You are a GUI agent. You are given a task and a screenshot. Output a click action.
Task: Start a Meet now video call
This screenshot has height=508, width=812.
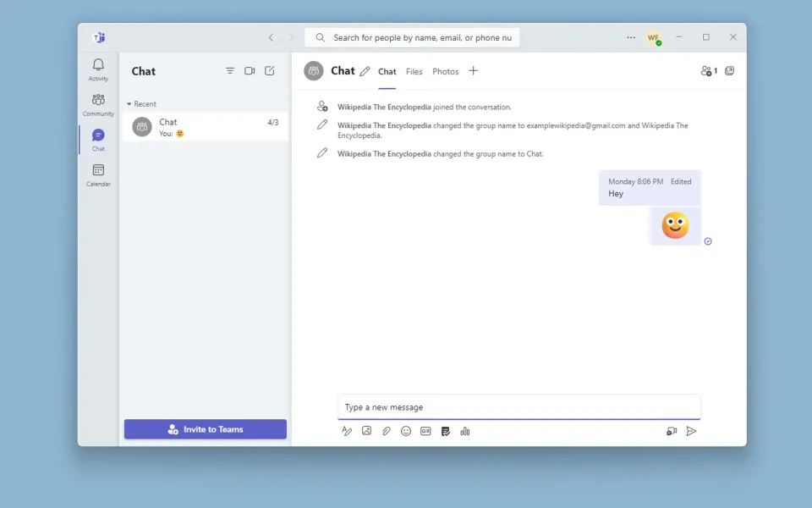pyautogui.click(x=250, y=70)
